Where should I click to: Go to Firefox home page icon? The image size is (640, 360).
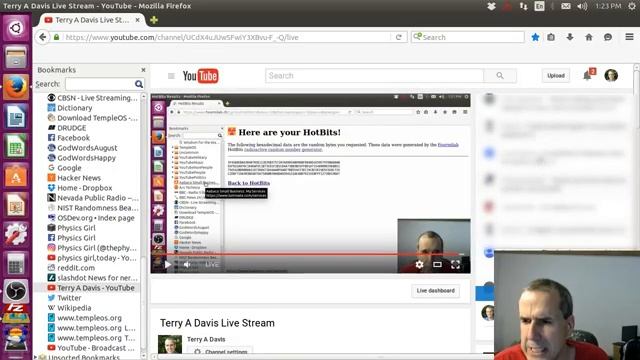click(x=589, y=37)
